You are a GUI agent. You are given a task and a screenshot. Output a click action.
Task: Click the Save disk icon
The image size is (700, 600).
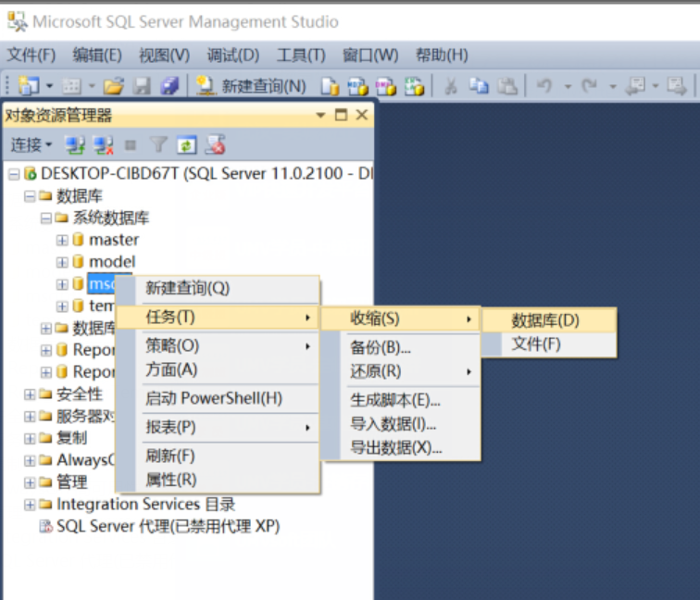(142, 86)
